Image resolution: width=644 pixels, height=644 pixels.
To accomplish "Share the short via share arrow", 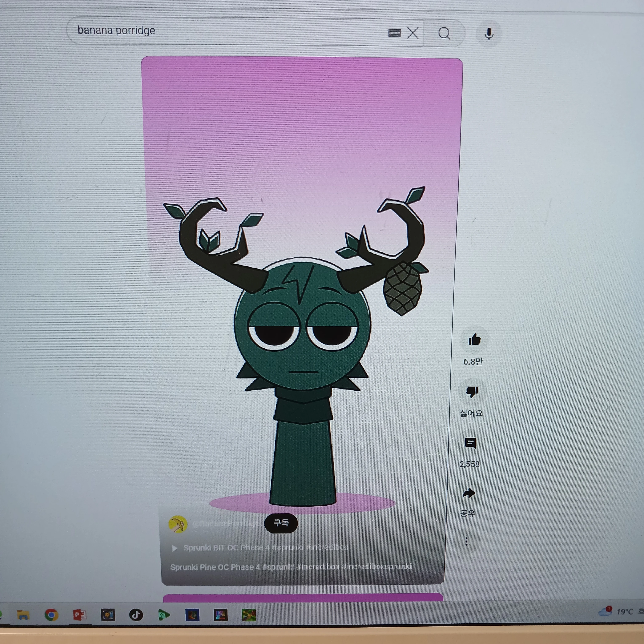I will click(469, 493).
